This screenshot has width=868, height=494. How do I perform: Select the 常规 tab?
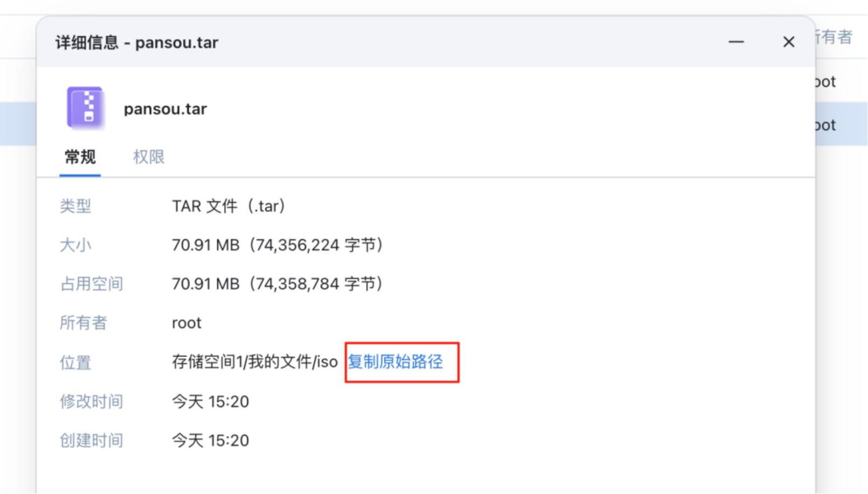[80, 157]
